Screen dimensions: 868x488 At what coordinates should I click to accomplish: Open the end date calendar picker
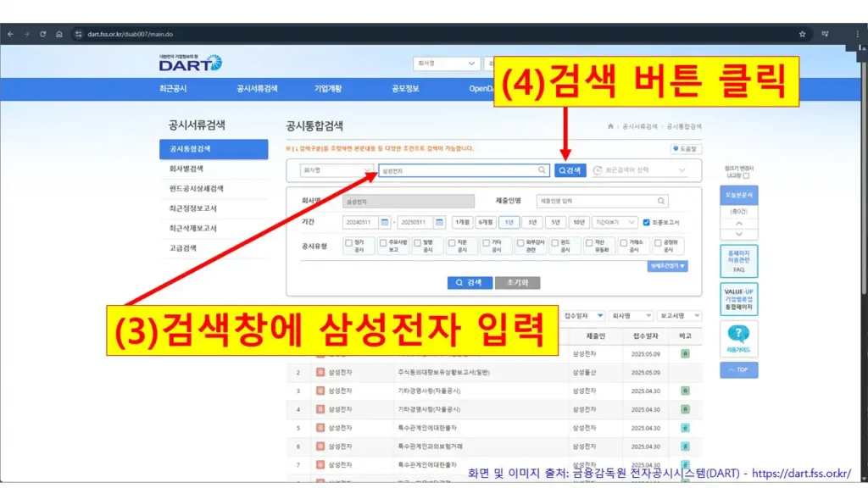(x=439, y=223)
